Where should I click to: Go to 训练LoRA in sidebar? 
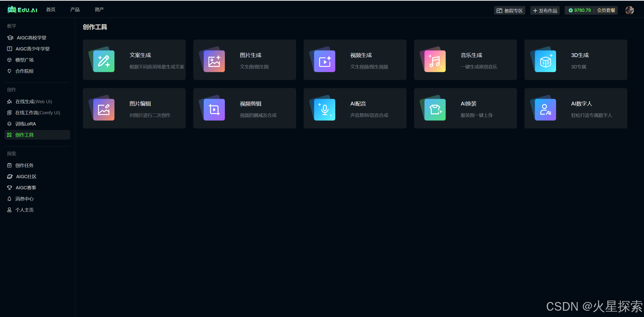(x=26, y=124)
